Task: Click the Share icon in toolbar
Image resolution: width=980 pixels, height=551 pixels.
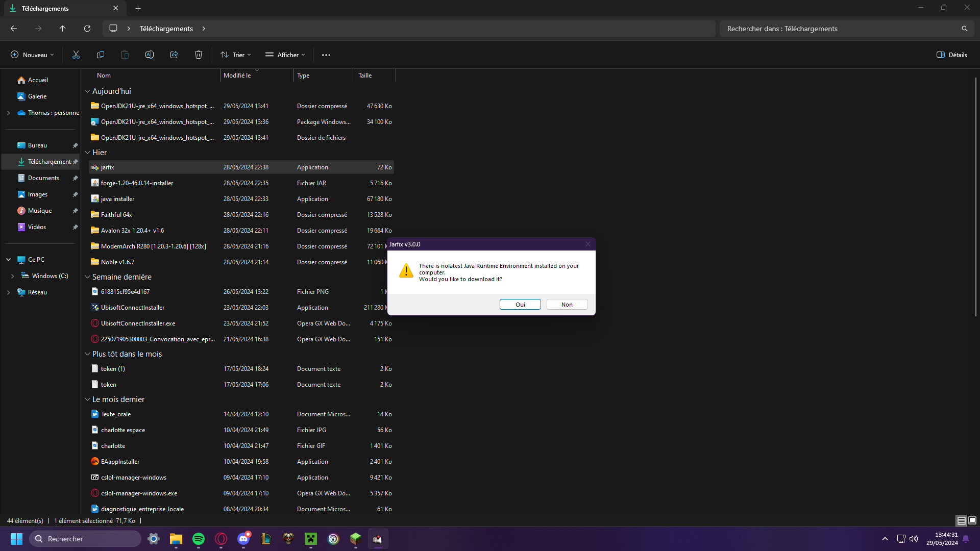Action: pyautogui.click(x=174, y=55)
